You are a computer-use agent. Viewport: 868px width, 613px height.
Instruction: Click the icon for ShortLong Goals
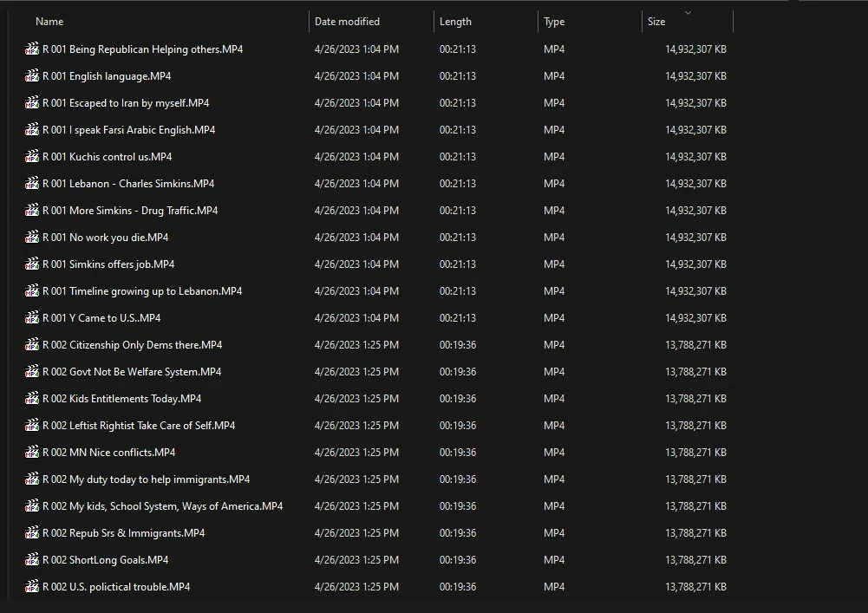click(32, 560)
